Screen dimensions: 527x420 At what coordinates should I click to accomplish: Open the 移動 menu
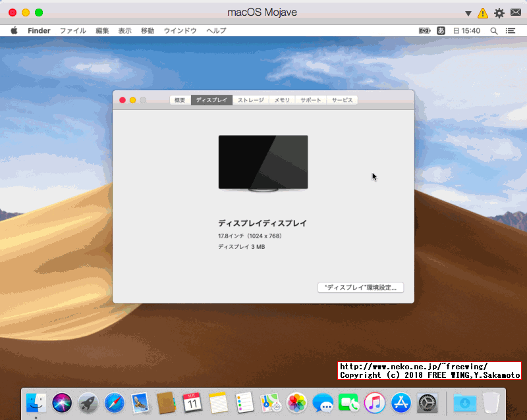tap(147, 30)
